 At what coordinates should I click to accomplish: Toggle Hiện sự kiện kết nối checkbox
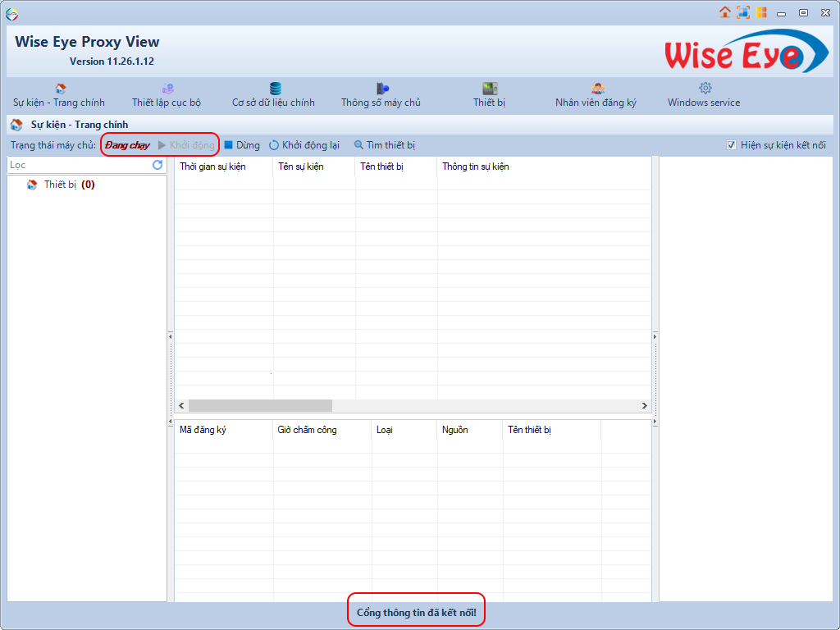[x=731, y=145]
